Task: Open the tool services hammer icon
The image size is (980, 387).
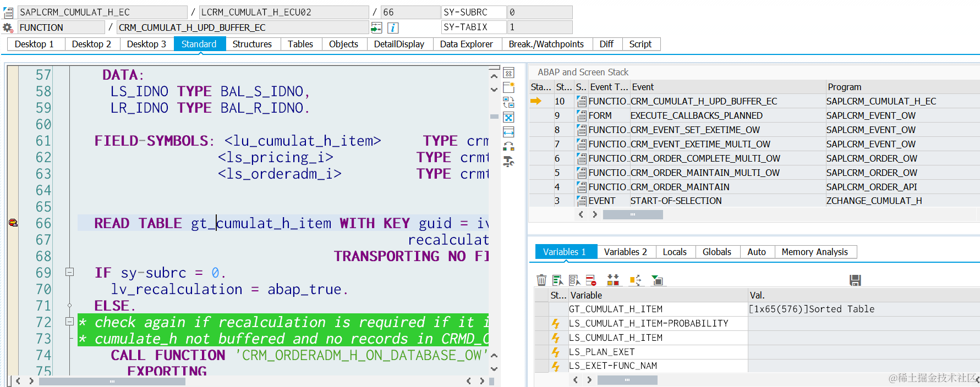Action: tap(509, 161)
